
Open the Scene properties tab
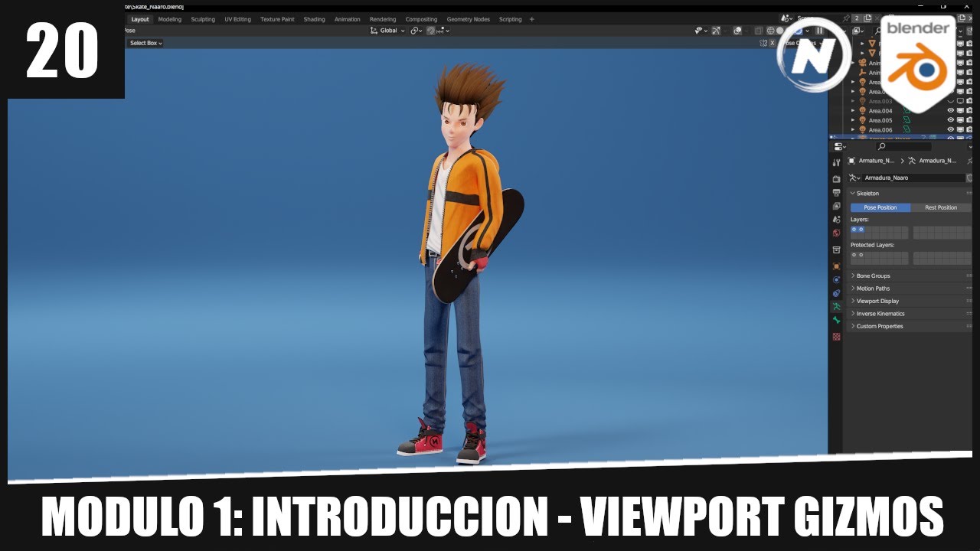(x=836, y=220)
